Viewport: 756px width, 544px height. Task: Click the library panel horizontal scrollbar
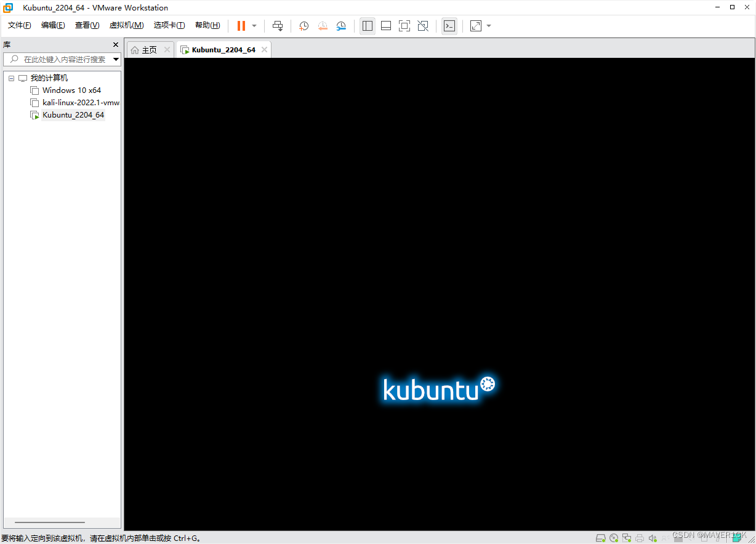(49, 522)
